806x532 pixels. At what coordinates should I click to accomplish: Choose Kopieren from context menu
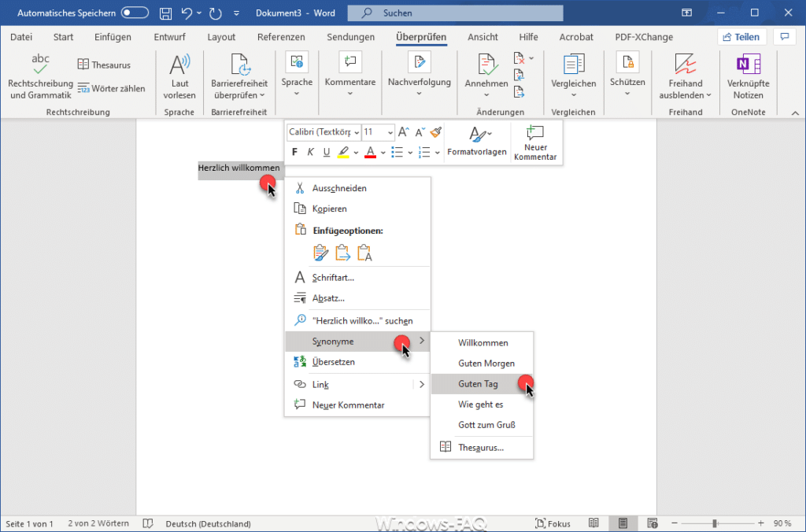(x=357, y=209)
